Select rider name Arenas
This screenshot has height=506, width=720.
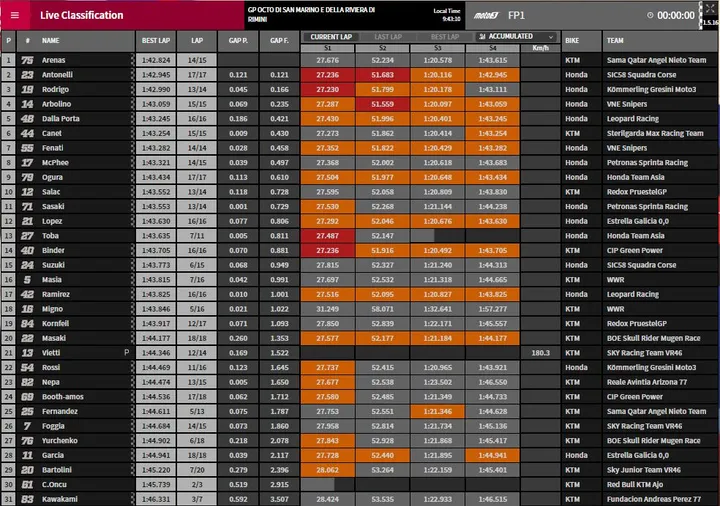click(53, 60)
